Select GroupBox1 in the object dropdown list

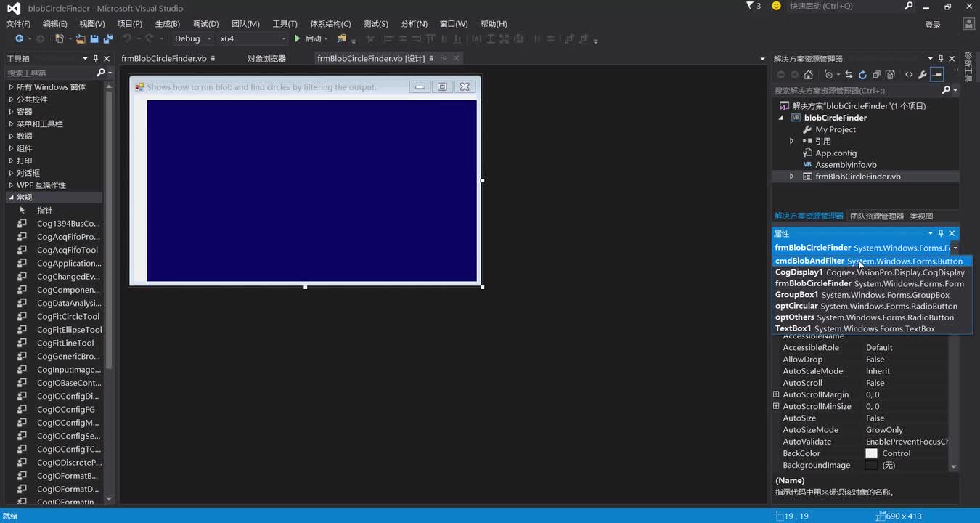tap(871, 295)
